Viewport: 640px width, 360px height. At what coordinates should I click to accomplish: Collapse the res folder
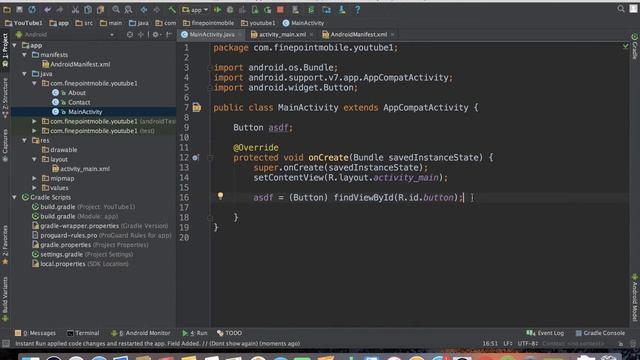tap(24, 140)
